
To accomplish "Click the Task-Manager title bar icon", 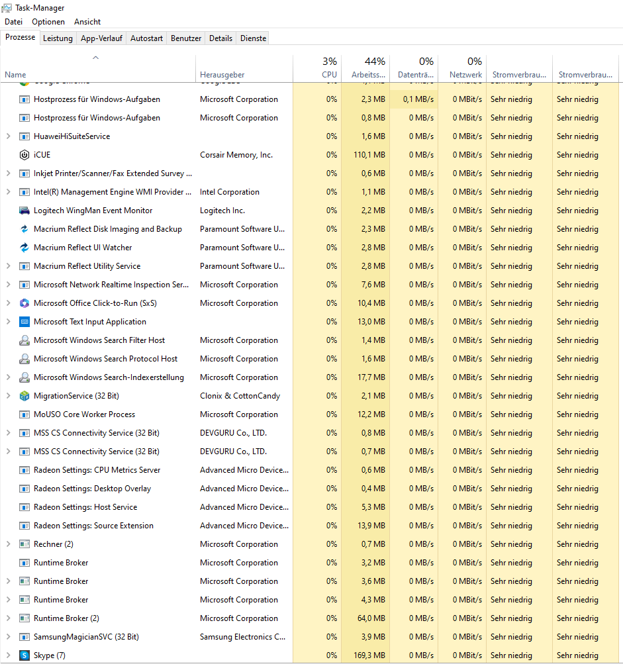I will coord(7,8).
